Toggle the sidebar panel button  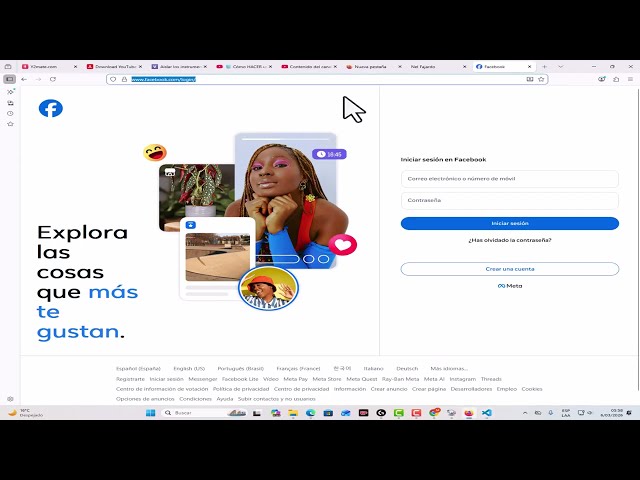click(x=10, y=79)
